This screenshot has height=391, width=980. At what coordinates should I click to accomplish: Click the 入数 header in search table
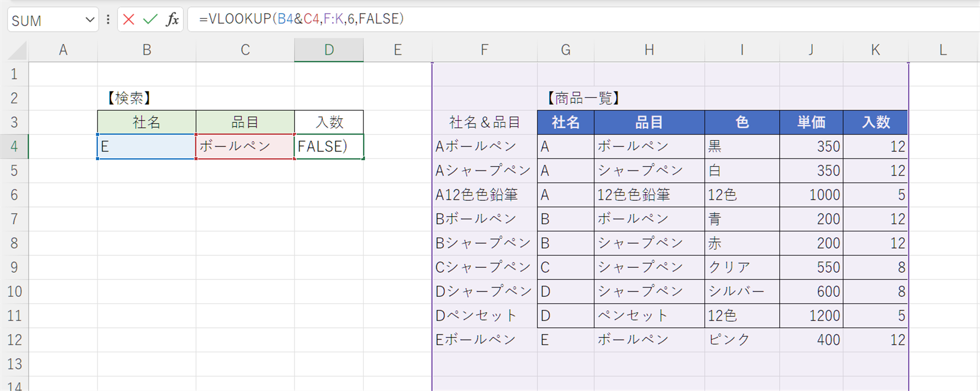[x=329, y=122]
